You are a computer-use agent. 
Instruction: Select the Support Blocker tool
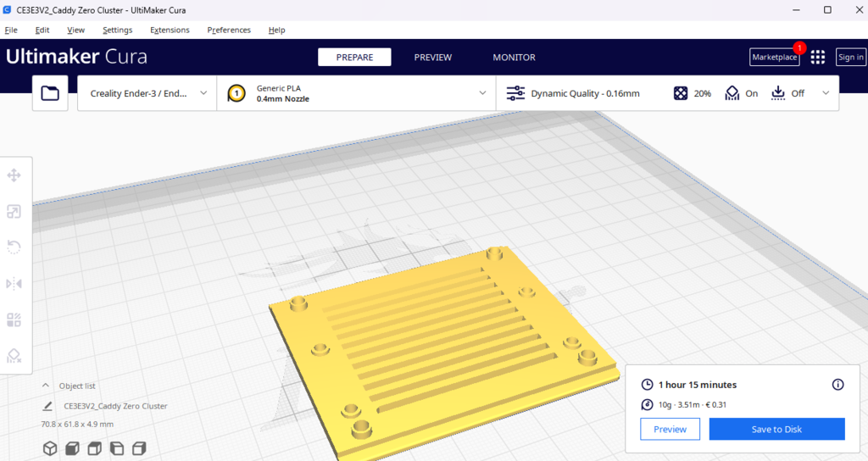coord(14,356)
